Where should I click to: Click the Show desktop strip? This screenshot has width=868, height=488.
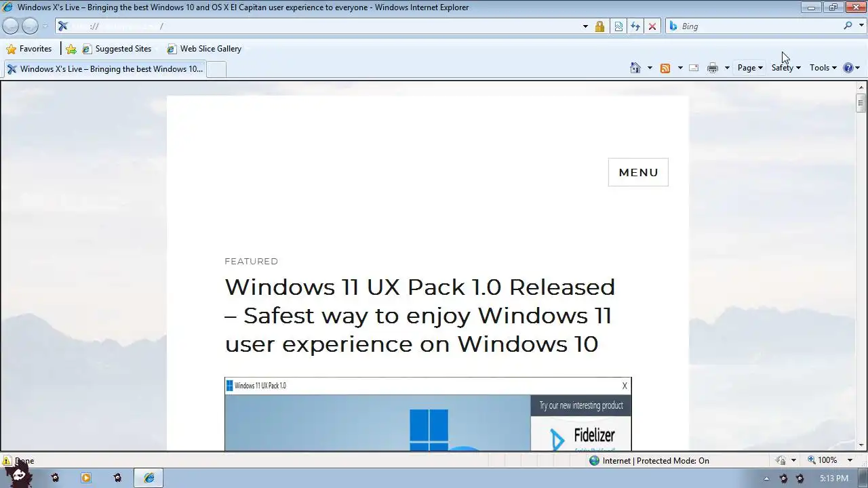pyautogui.click(x=863, y=478)
